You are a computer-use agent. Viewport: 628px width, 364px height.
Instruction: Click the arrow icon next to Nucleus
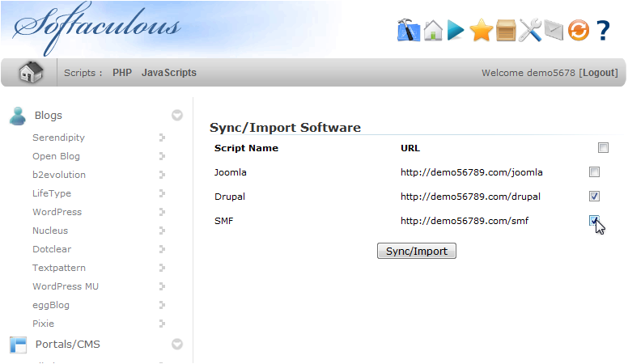(162, 231)
